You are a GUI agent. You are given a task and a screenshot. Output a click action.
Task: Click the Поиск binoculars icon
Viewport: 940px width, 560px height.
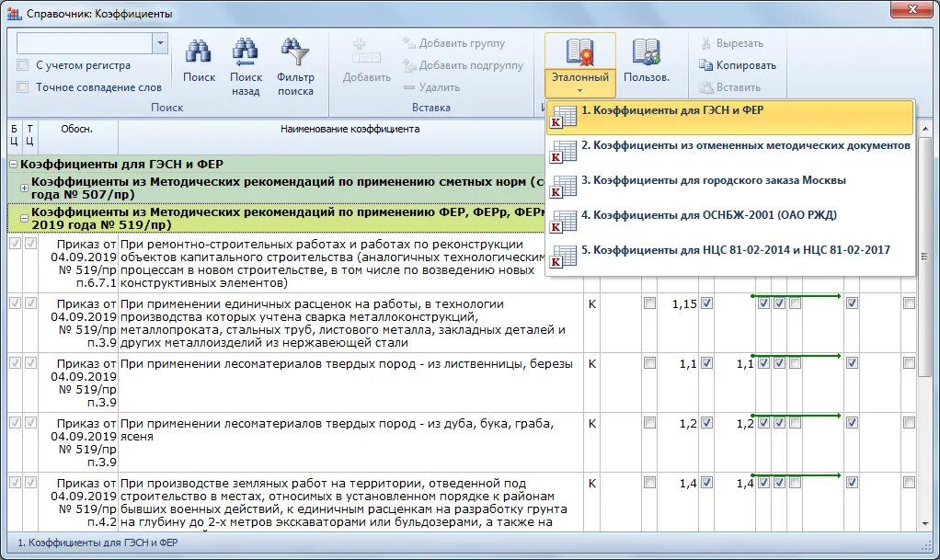tap(199, 52)
